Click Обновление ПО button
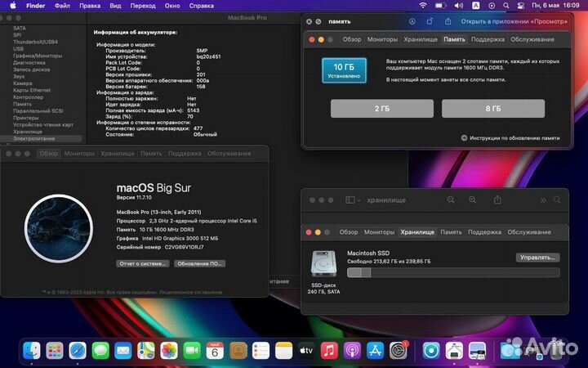The image size is (588, 368). tap(199, 263)
